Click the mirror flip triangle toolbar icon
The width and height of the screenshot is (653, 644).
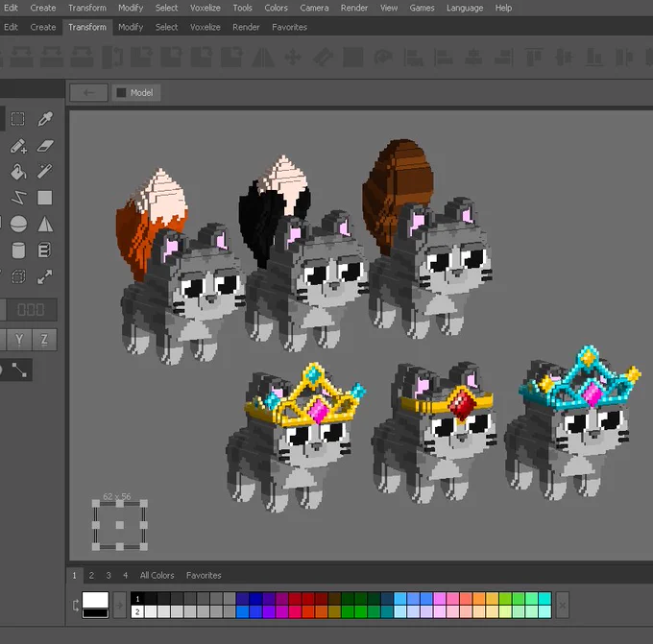263,58
